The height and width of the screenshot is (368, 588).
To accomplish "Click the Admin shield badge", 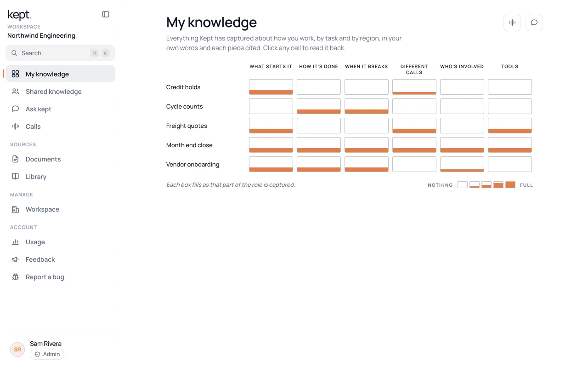I will pos(47,354).
